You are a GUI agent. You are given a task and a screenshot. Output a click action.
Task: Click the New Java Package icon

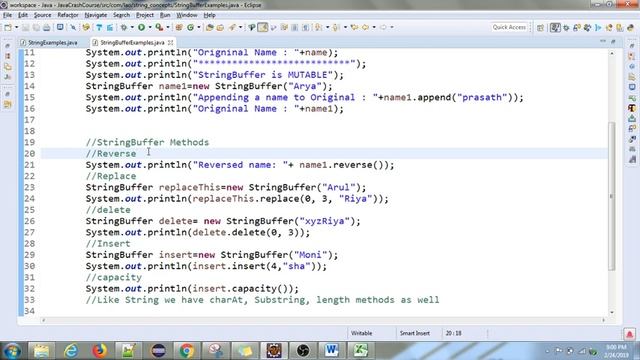[x=179, y=27]
